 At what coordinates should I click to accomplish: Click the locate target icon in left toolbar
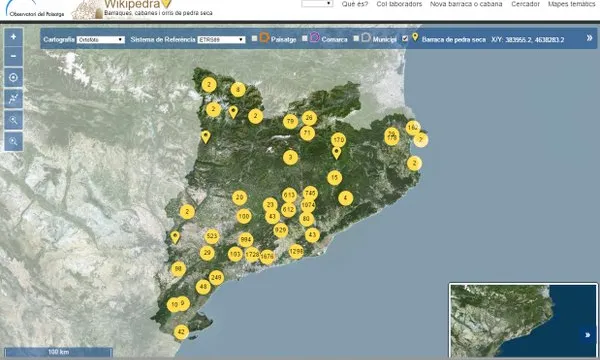click(13, 78)
